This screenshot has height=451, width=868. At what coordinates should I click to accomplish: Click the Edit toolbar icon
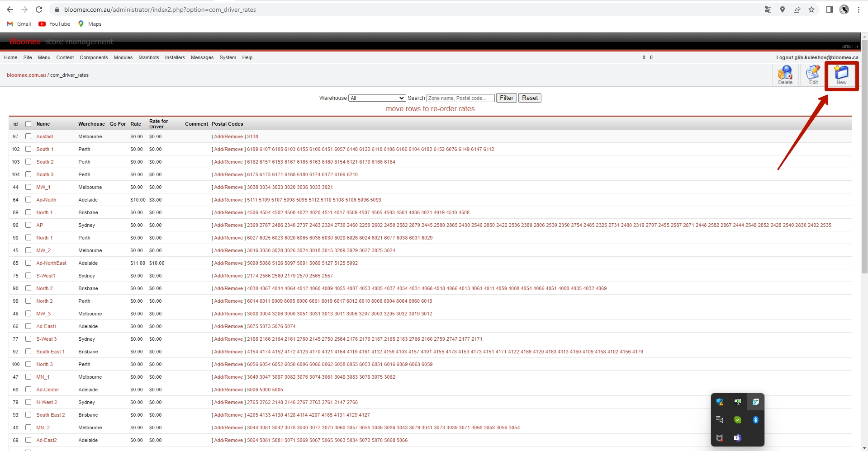[813, 75]
